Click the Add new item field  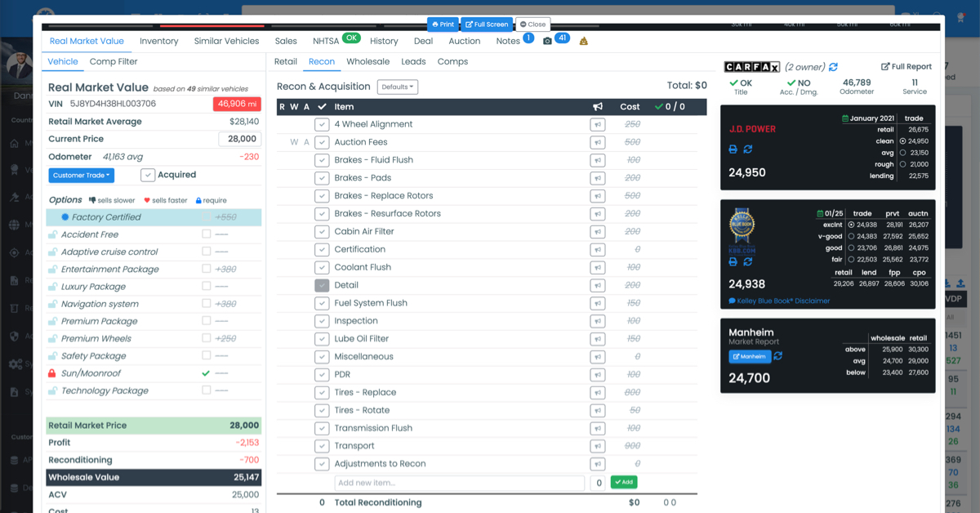point(460,483)
